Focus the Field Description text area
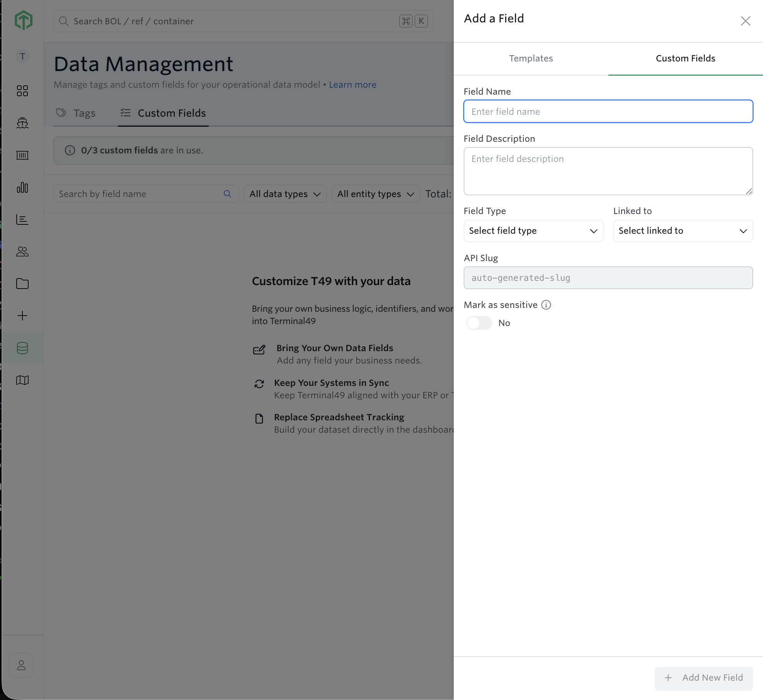 tap(608, 171)
